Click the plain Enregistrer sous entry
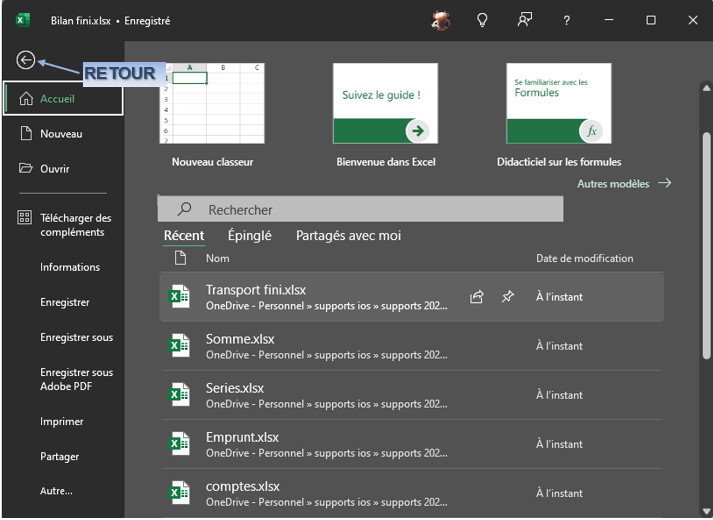Viewport: 713px width, 520px height. [76, 337]
